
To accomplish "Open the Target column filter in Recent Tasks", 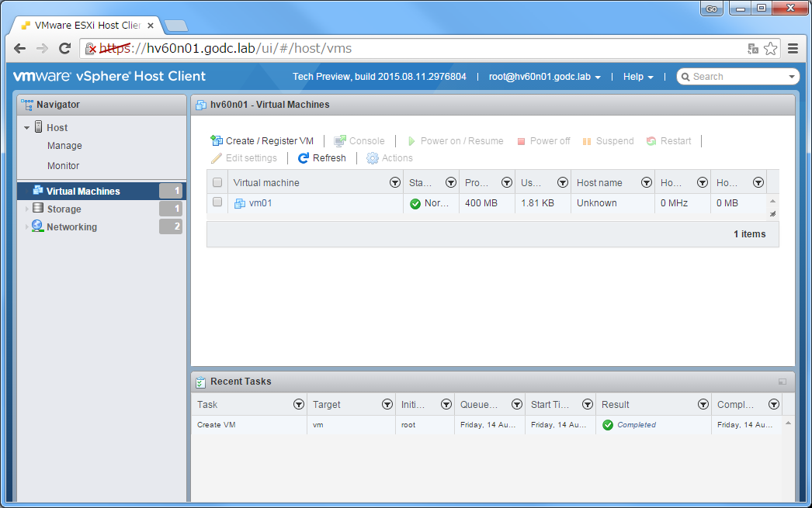I will click(387, 404).
